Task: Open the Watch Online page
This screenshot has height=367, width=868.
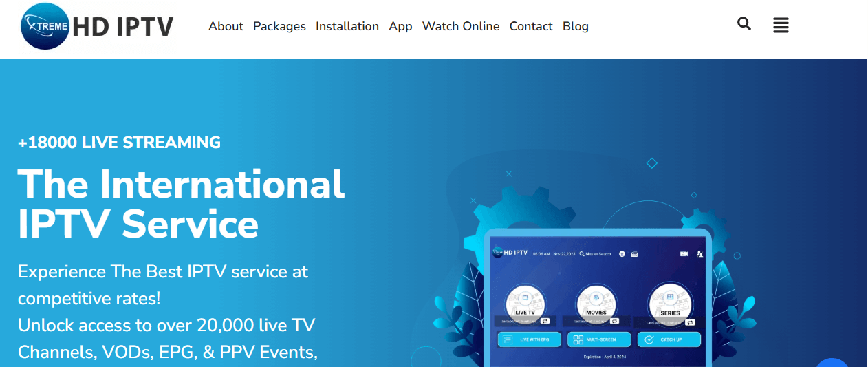Action: pyautogui.click(x=461, y=26)
